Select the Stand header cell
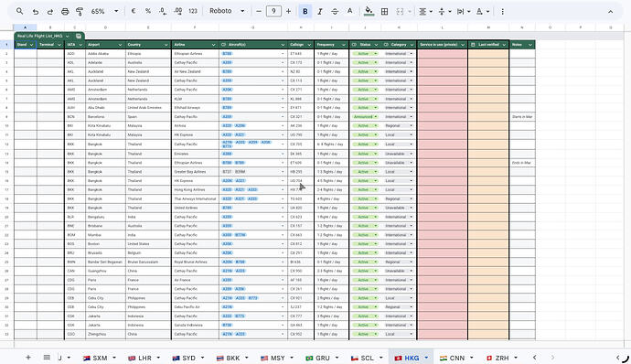The height and width of the screenshot is (364, 631). (x=26, y=45)
